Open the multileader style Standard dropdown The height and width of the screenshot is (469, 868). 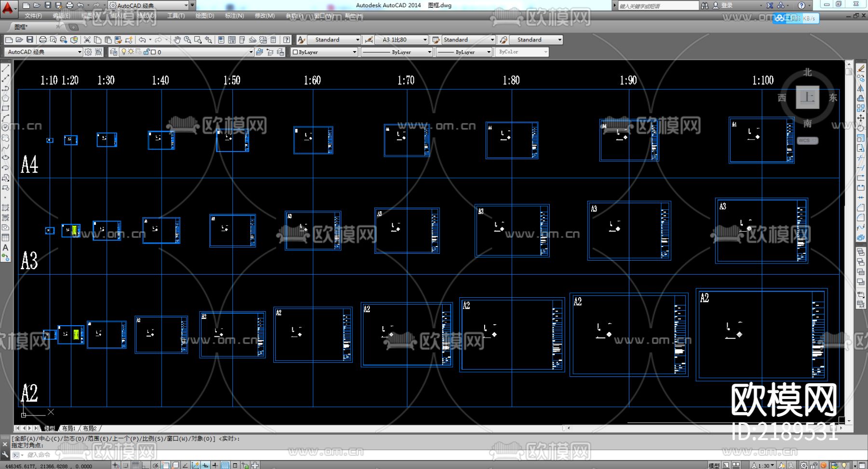click(536, 40)
